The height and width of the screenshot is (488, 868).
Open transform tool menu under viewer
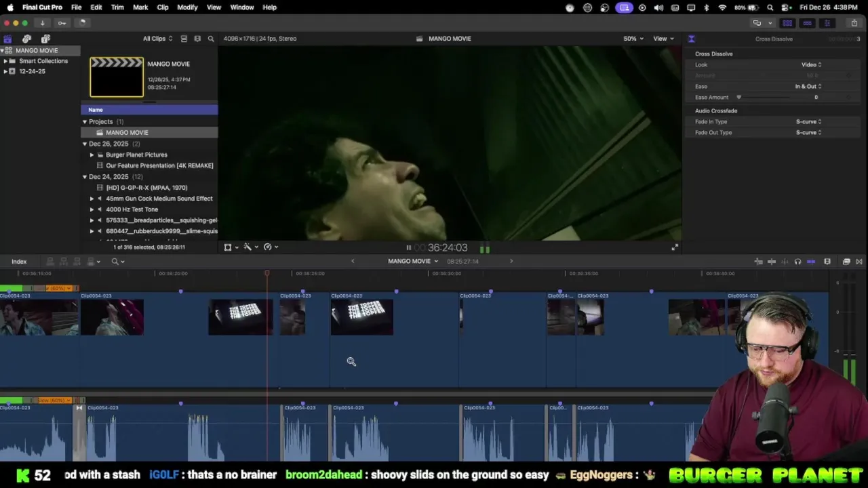231,247
